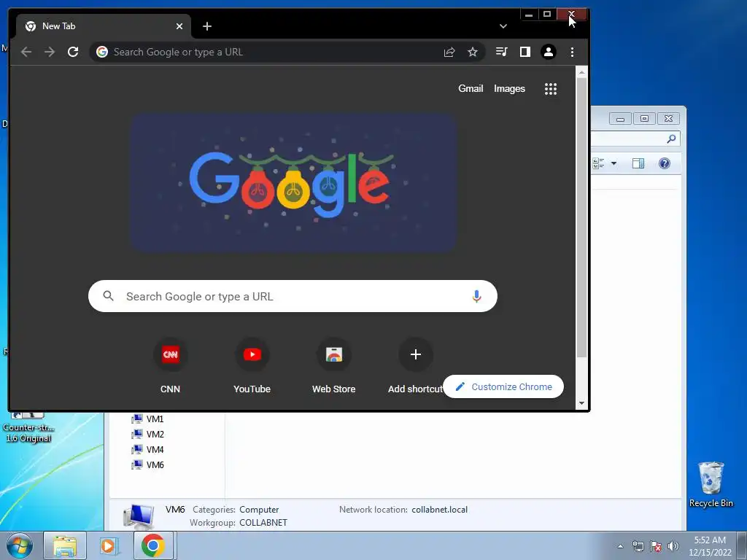Start voice search with the microphone
The image size is (747, 560).
[x=476, y=296]
